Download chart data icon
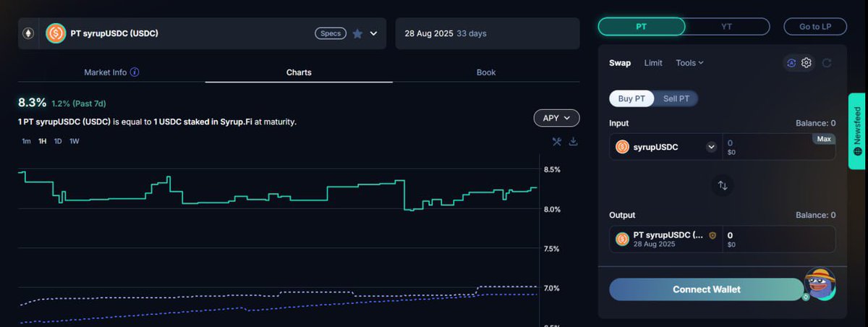The image size is (868, 327). pos(574,141)
